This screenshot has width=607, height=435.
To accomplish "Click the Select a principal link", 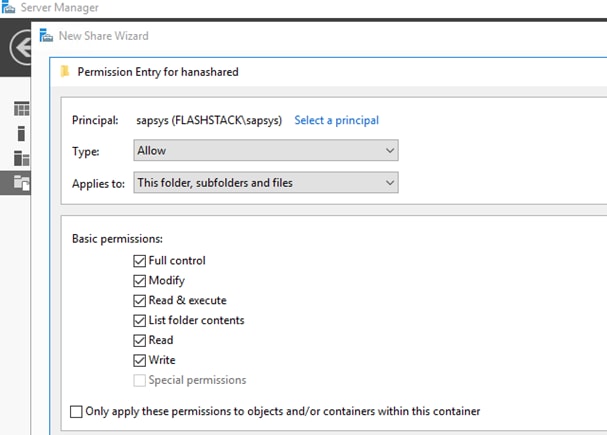I will pos(336,120).
